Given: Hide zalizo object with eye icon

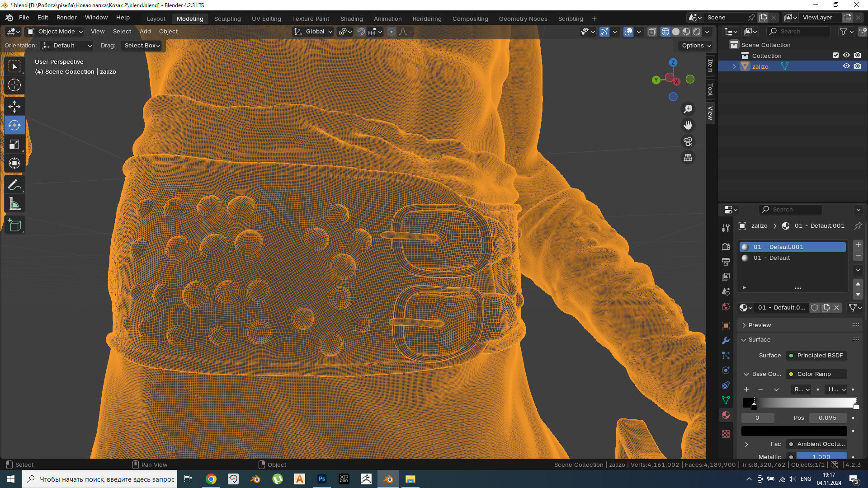Looking at the screenshot, I should pyautogui.click(x=846, y=66).
